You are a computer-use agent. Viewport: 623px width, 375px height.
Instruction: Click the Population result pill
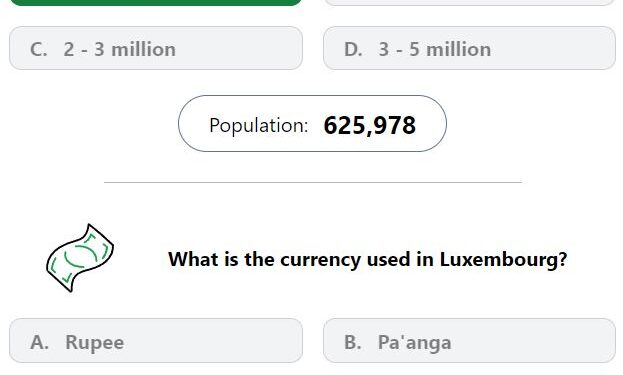click(312, 124)
